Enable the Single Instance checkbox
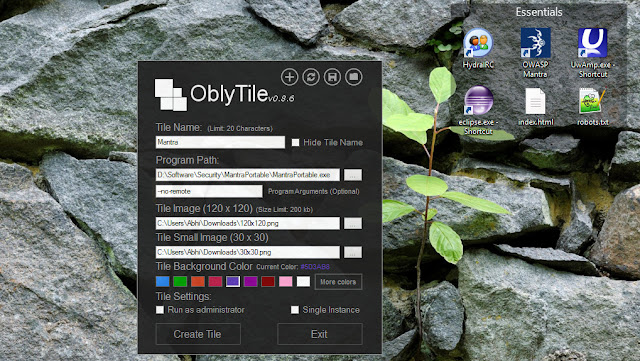Image resolution: width=640 pixels, height=361 pixels. pos(295,310)
